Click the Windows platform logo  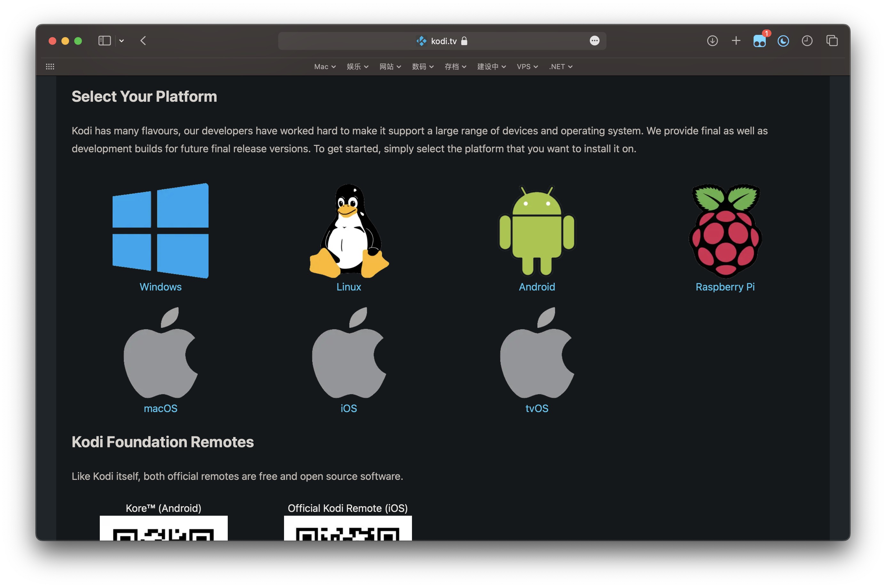[161, 230]
